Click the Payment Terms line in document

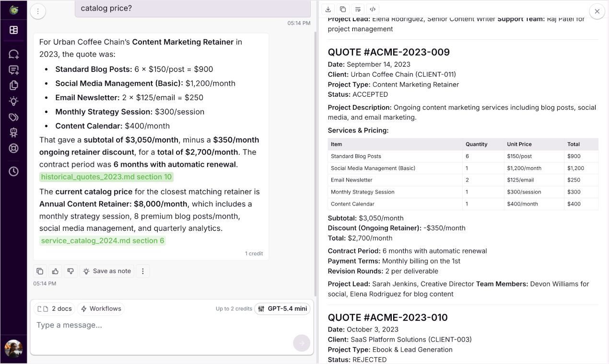[394, 261]
